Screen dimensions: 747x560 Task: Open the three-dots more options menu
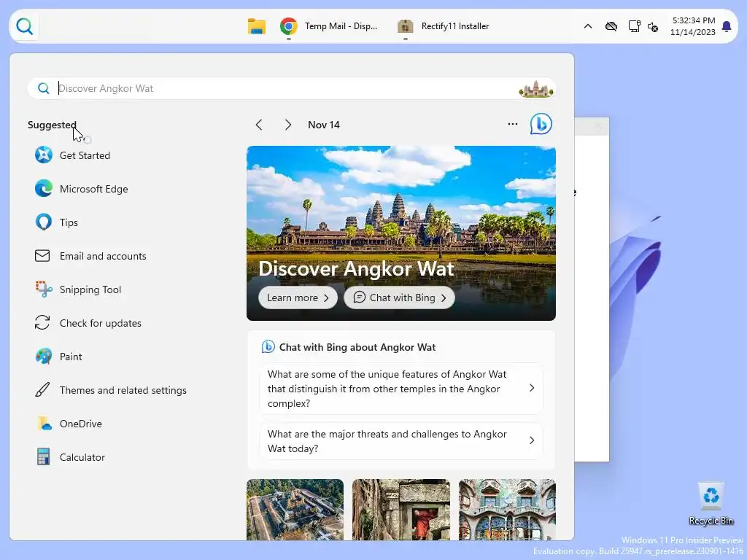(x=513, y=124)
